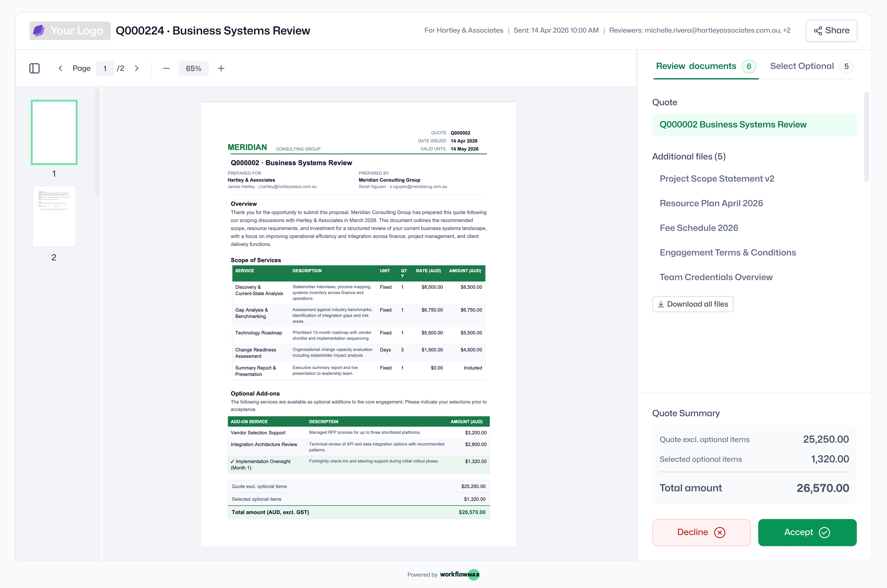Decline the quote
This screenshot has width=887, height=588.
[701, 532]
